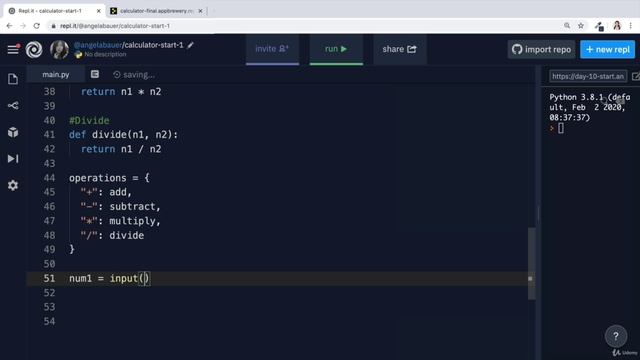
Task: Click the '#Divide' comment line
Action: click(89, 120)
